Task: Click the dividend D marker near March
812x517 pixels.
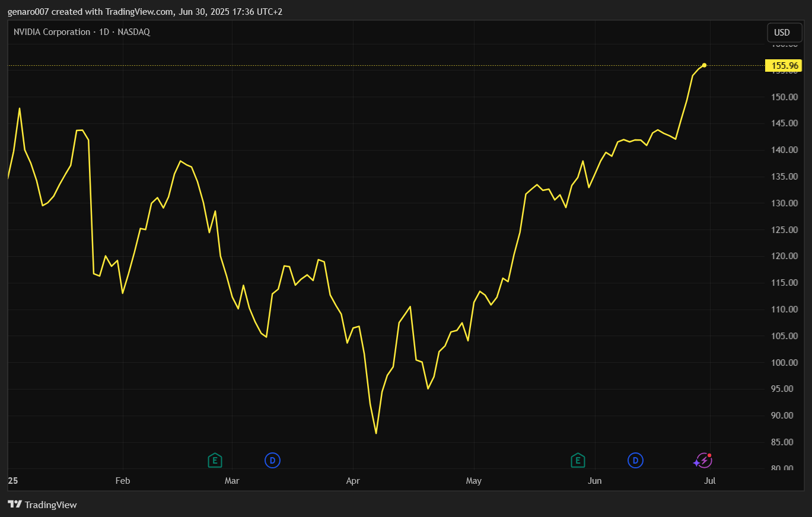Action: (x=272, y=460)
